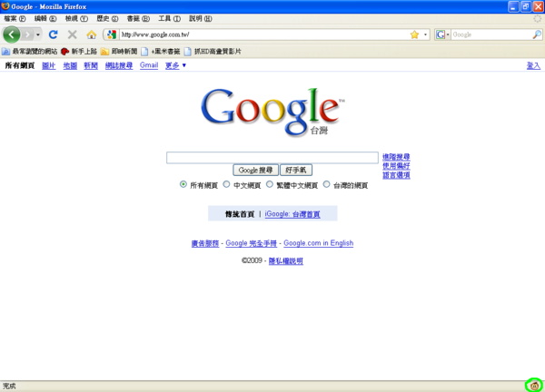Go to Google 圖片 link
The image size is (545, 392).
coord(49,65)
